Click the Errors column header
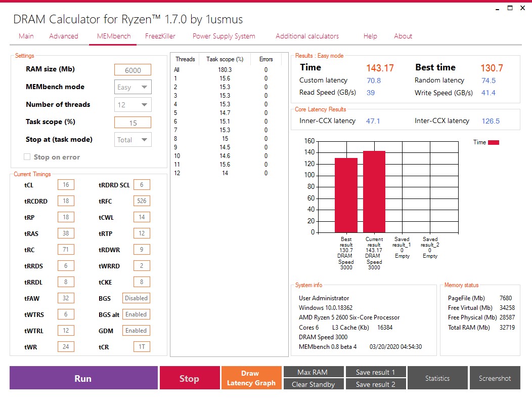Viewport: 532px width, 400px height. (x=266, y=59)
